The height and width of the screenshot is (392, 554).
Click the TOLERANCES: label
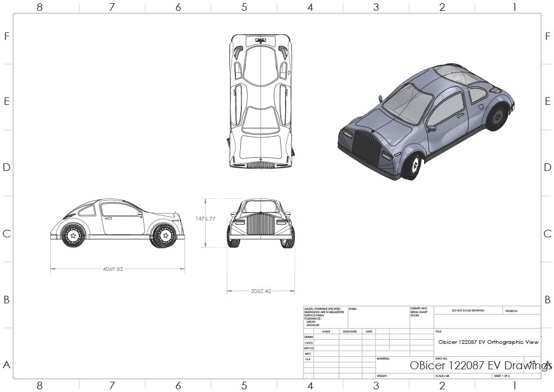click(313, 318)
